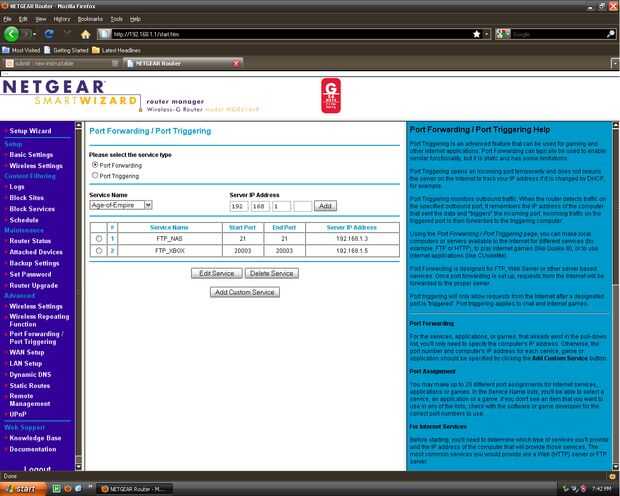The height and width of the screenshot is (496, 620).
Task: Open the Tools menu
Action: point(117,19)
